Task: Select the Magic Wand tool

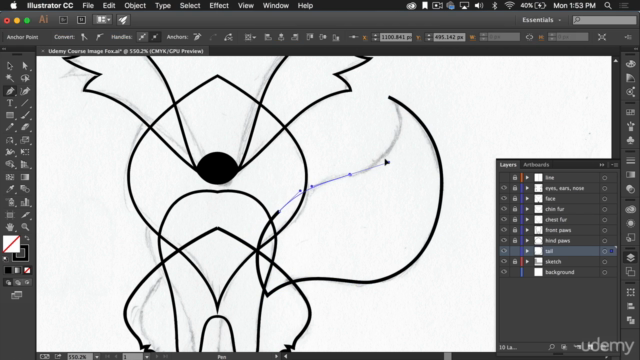Action: tap(10, 78)
